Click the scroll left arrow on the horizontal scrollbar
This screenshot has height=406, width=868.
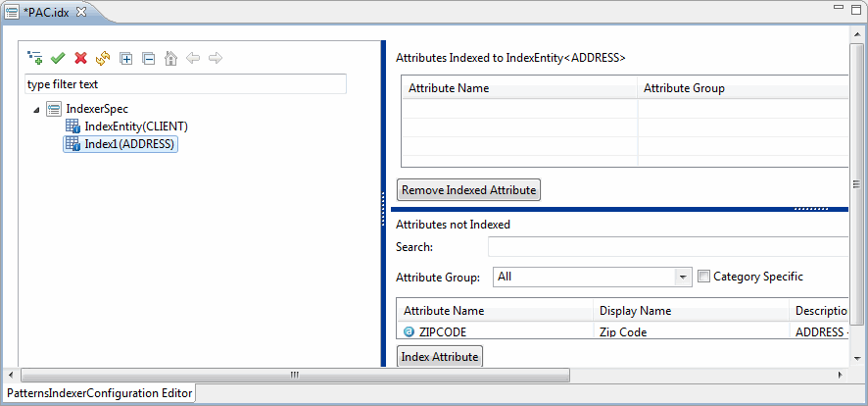coord(11,375)
